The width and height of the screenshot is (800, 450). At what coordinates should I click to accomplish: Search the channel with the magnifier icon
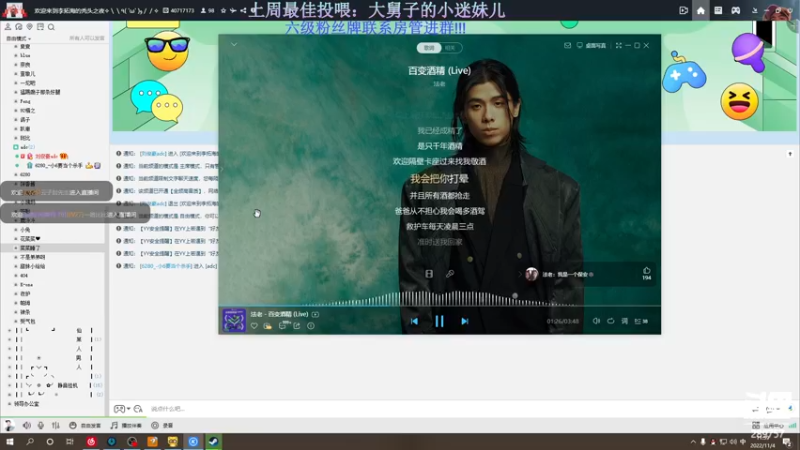point(51,27)
